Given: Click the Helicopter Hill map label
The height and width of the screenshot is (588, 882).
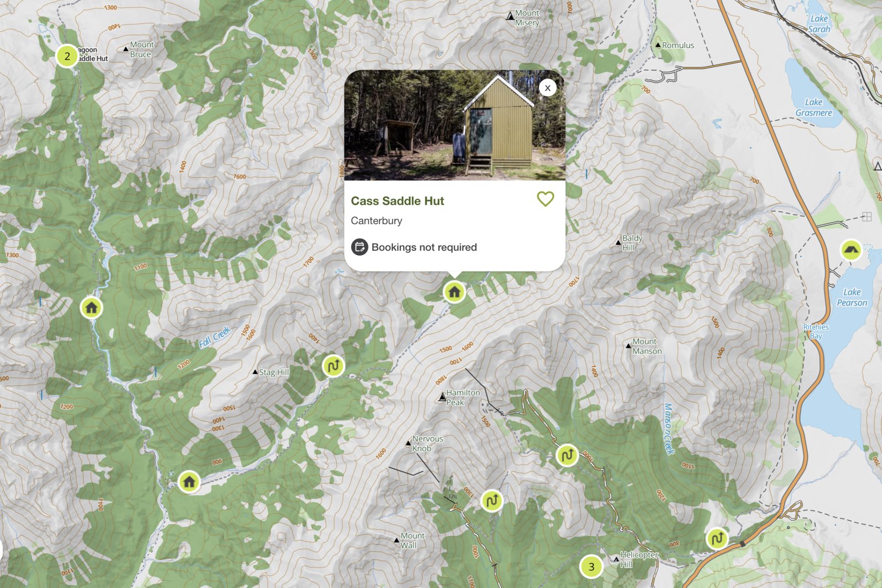Looking at the screenshot, I should (x=639, y=559).
